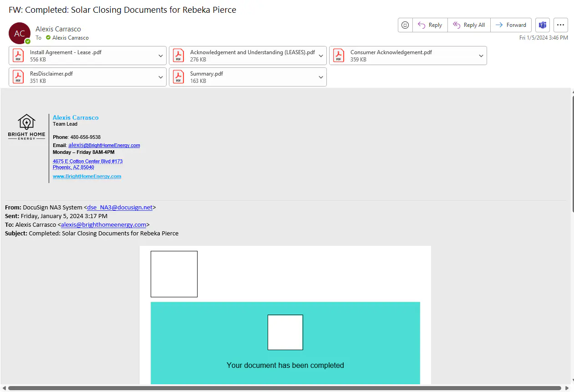The image size is (574, 392).
Task: Click dse_NA3@docusign.net sender link
Action: click(x=120, y=207)
